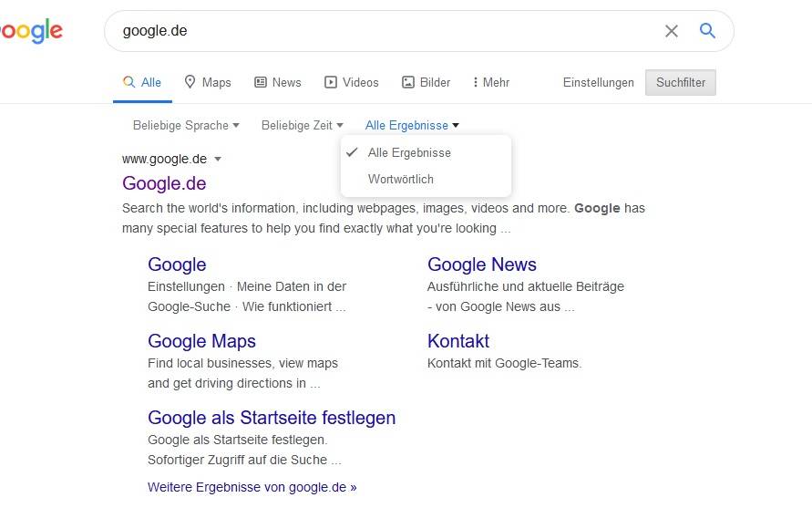Open the Maps search tab
Screen dimensions: 812x508
(208, 82)
